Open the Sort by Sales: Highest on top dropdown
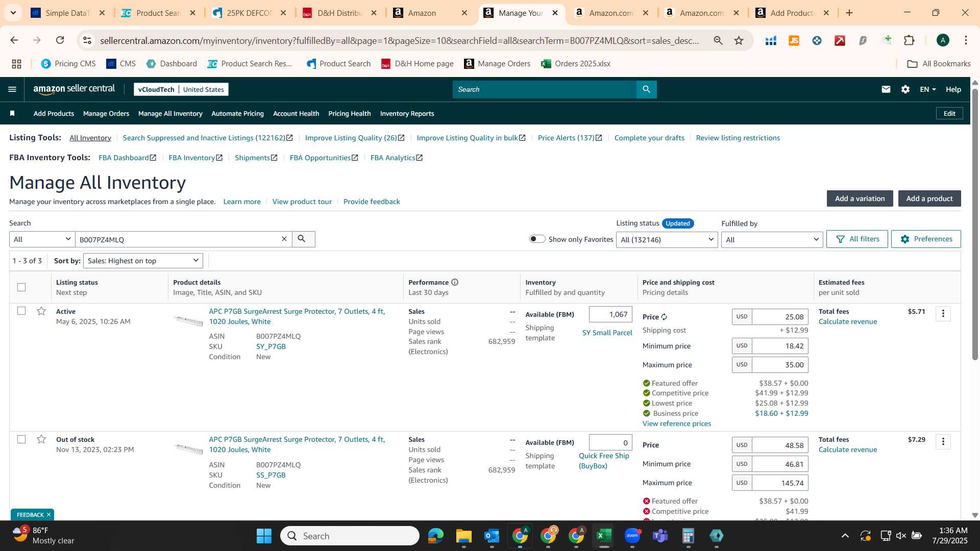 pos(143,261)
